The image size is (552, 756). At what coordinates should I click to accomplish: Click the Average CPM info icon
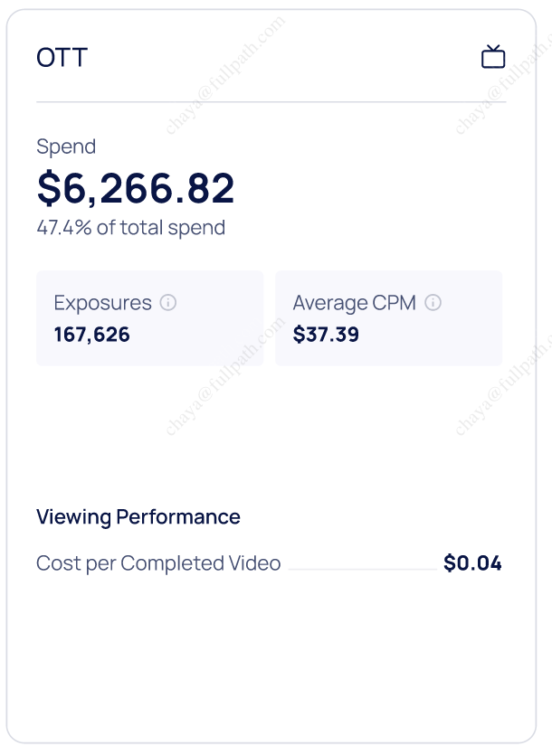pos(433,303)
